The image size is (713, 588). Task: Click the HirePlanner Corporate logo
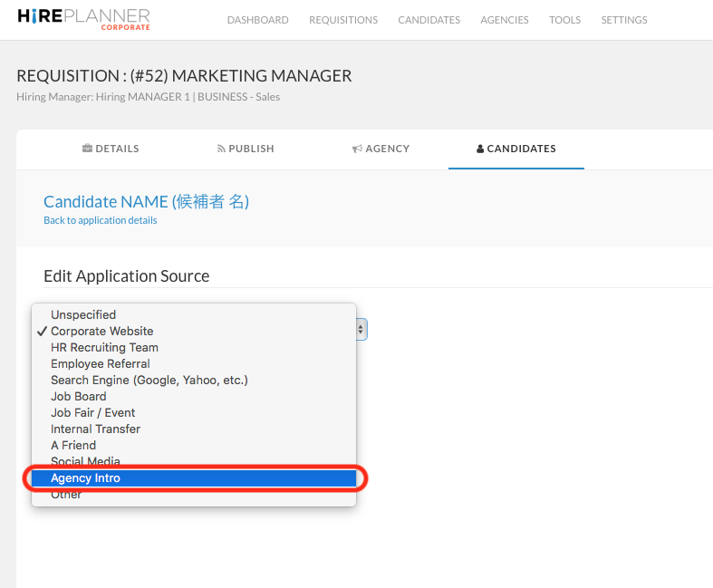coord(83,19)
